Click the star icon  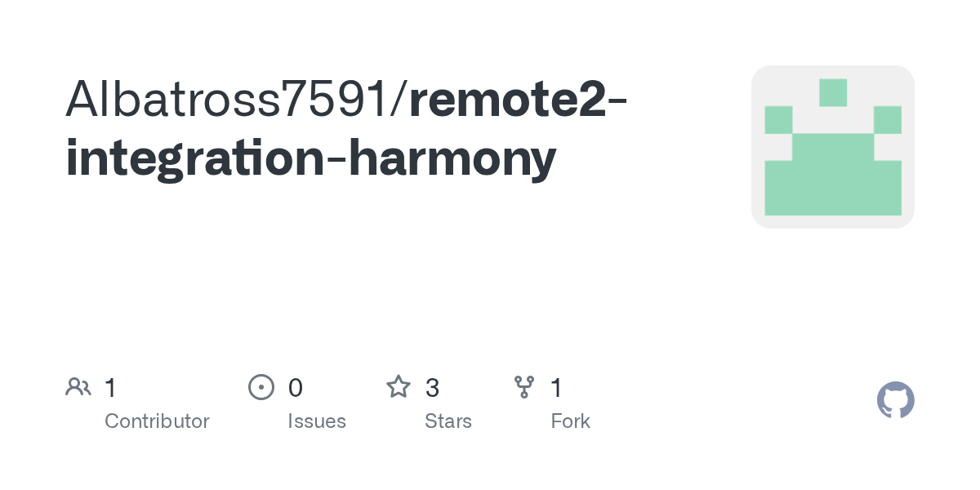pyautogui.click(x=399, y=387)
